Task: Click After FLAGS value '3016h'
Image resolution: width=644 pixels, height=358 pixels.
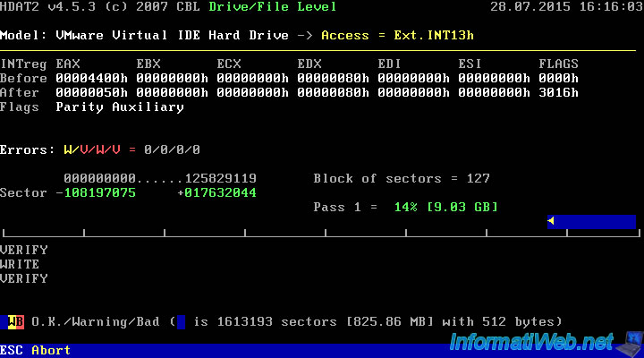Action: click(558, 92)
